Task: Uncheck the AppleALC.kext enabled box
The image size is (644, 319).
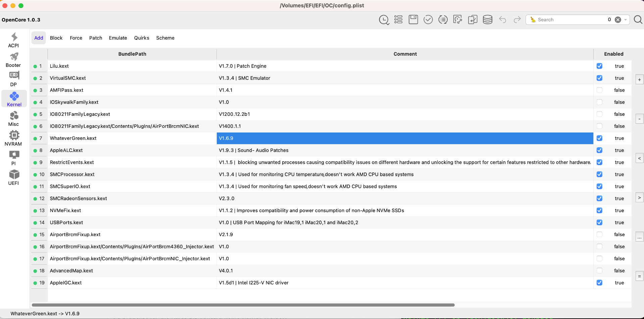Action: click(599, 150)
